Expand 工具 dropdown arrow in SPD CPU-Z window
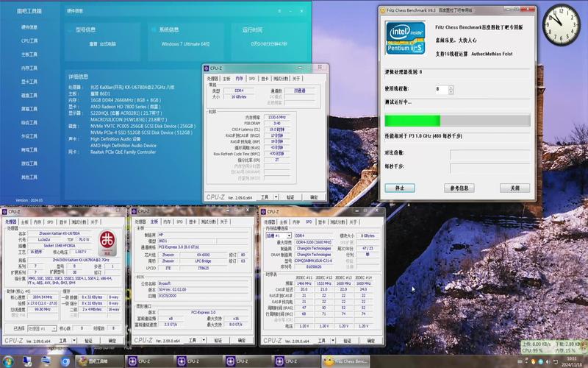Screen dimensions: 588x368 tap(333, 341)
